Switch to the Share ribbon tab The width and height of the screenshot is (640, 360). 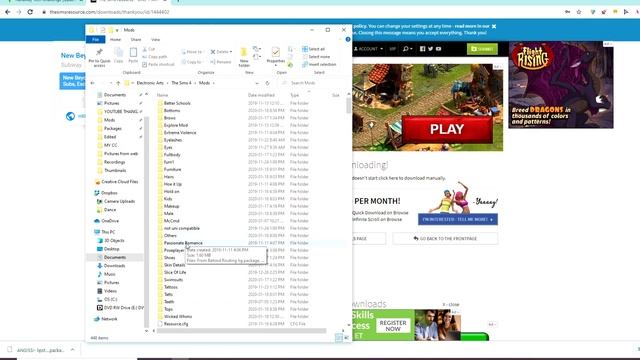point(136,40)
